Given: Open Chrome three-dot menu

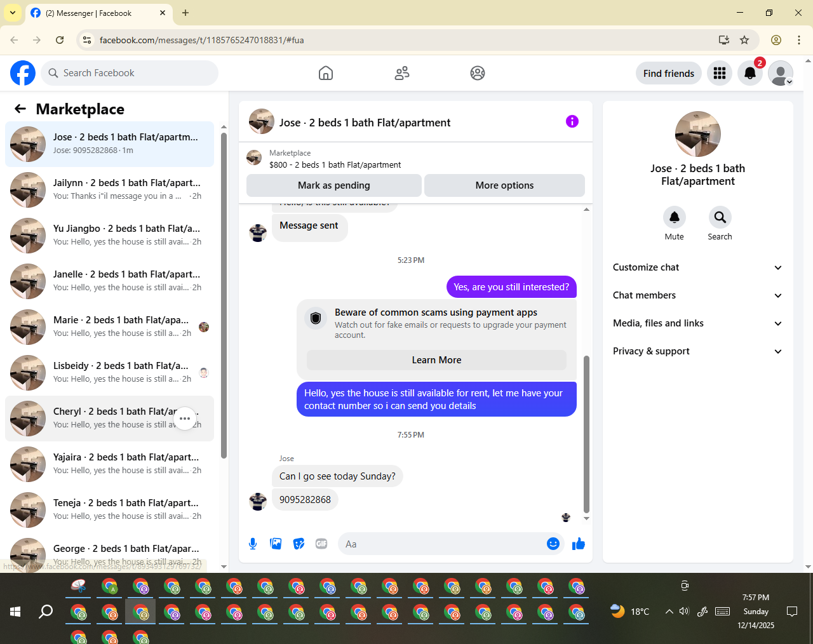Looking at the screenshot, I should 799,40.
